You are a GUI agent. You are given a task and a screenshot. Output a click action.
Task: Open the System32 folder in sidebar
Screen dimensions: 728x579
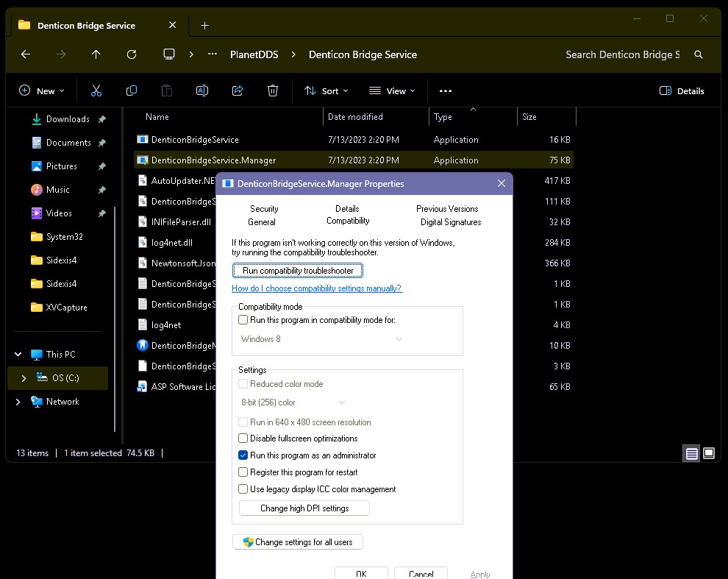[64, 236]
